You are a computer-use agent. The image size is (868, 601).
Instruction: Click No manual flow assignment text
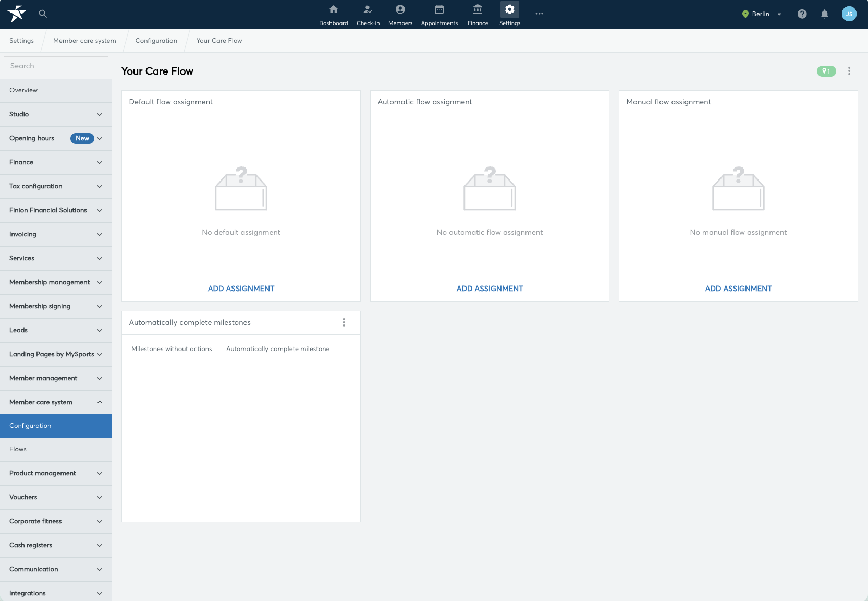click(x=738, y=232)
